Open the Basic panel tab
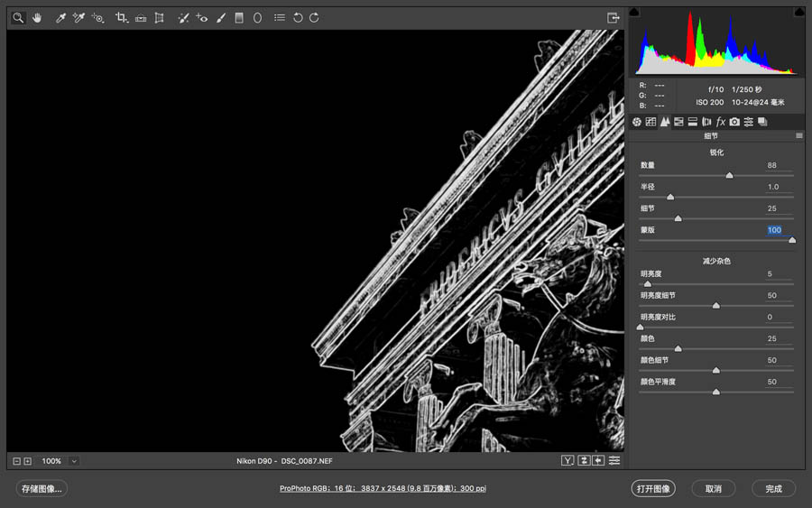Viewport: 812px width, 508px height. (636, 122)
